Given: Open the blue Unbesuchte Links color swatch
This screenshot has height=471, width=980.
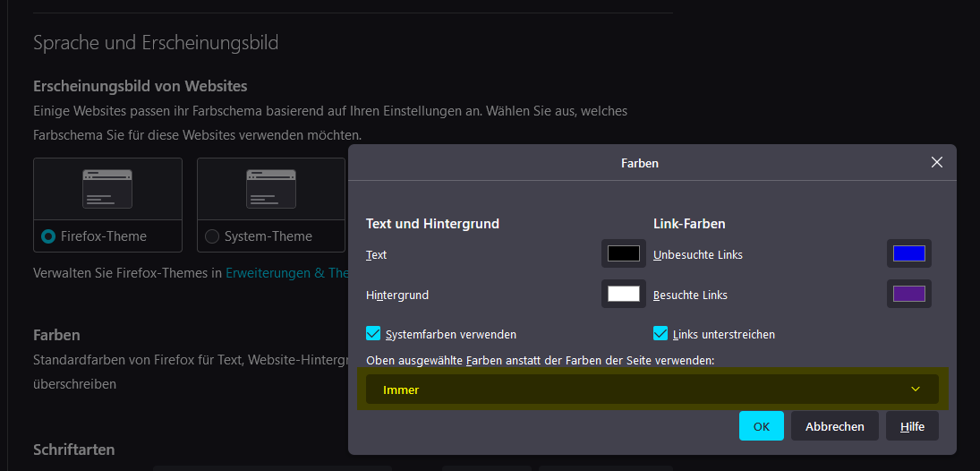Looking at the screenshot, I should (909, 253).
